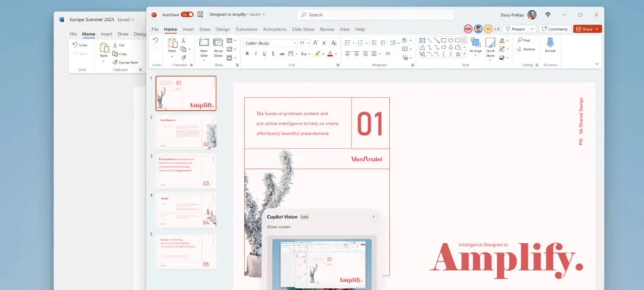Open Transitions tab
The height and width of the screenshot is (290, 644).
click(247, 29)
